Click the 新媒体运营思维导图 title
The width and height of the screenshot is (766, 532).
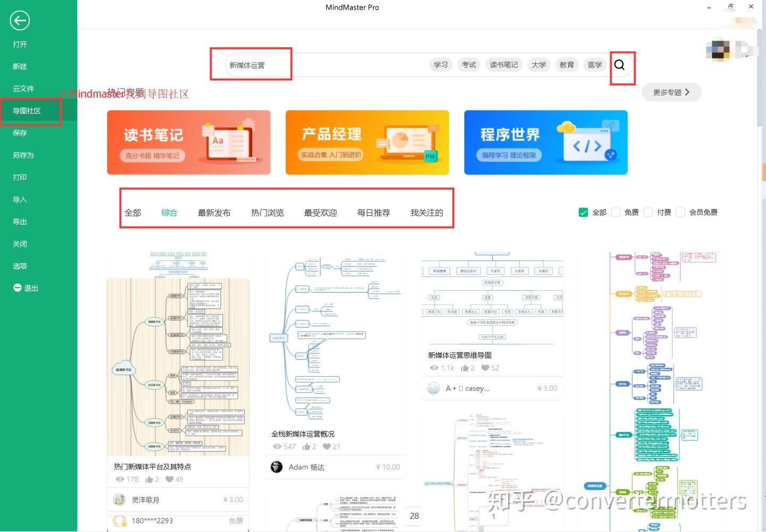pos(460,355)
